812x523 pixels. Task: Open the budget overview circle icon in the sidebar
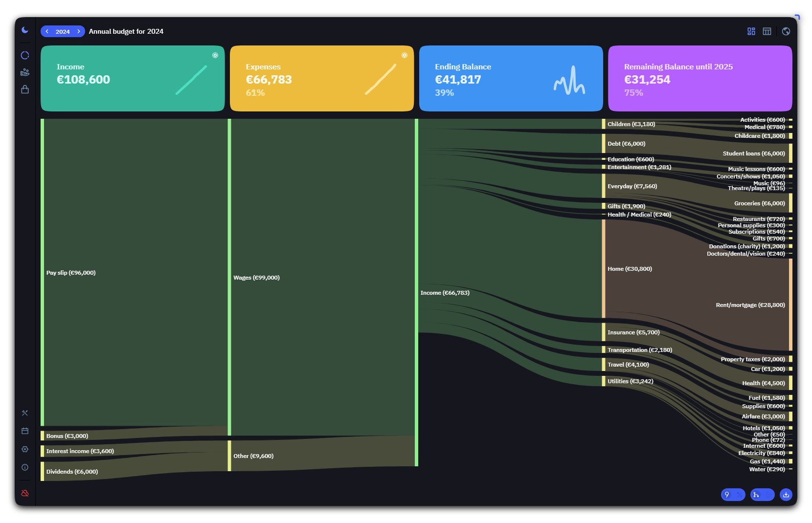25,55
